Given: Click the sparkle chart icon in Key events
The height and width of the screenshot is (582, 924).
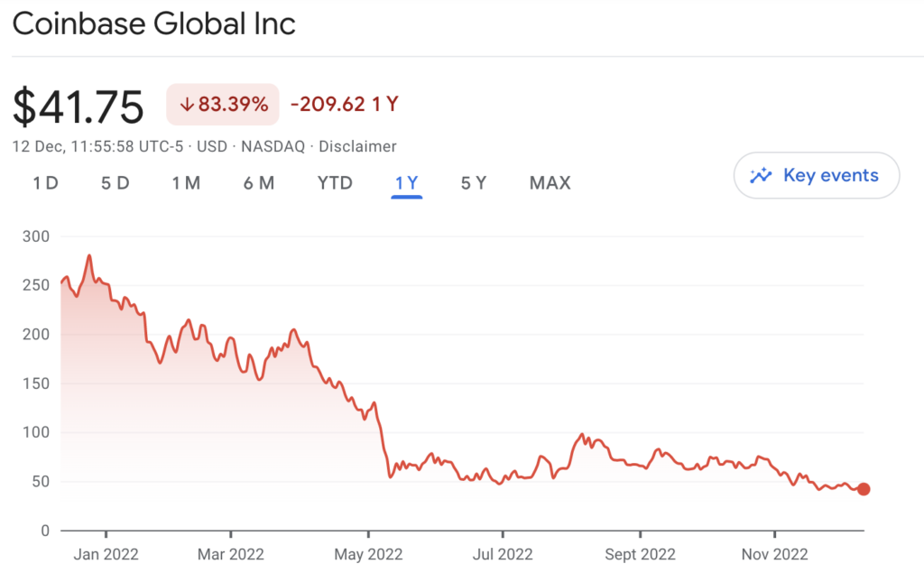Looking at the screenshot, I should coord(761,175).
